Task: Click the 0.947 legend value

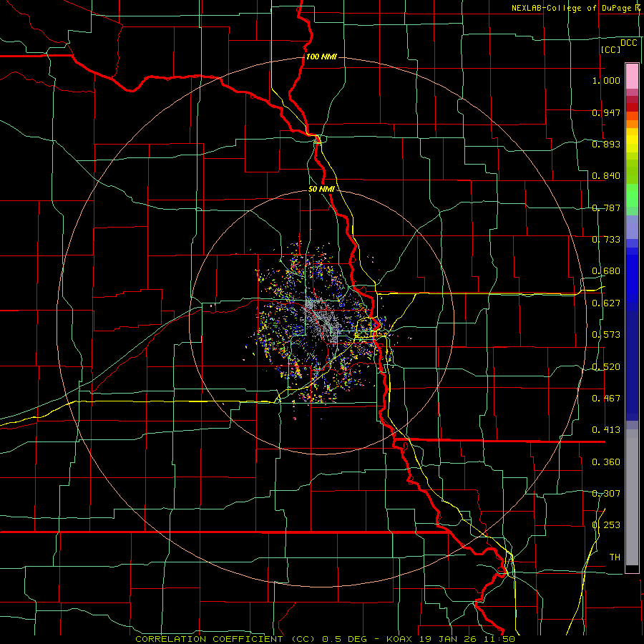Action: (606, 112)
